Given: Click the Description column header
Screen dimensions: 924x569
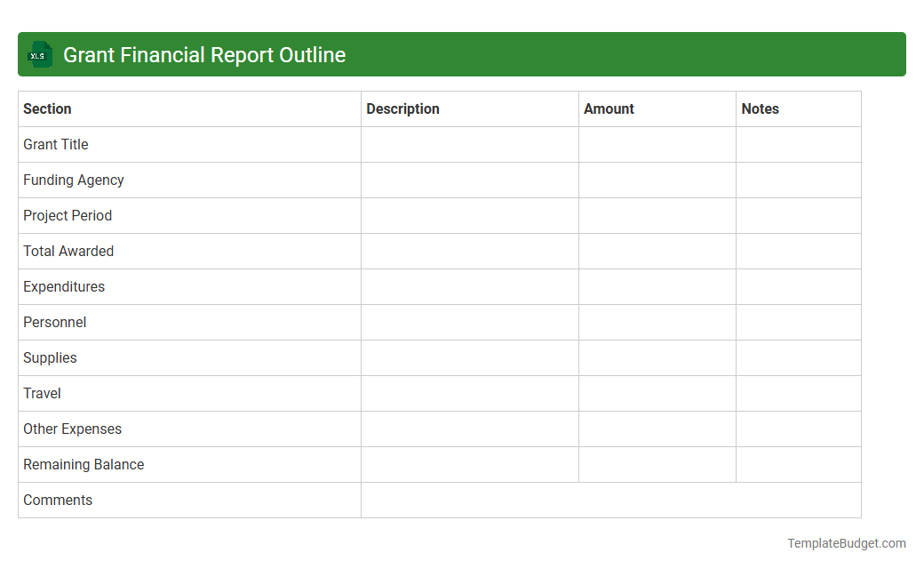Looking at the screenshot, I should click(402, 108).
